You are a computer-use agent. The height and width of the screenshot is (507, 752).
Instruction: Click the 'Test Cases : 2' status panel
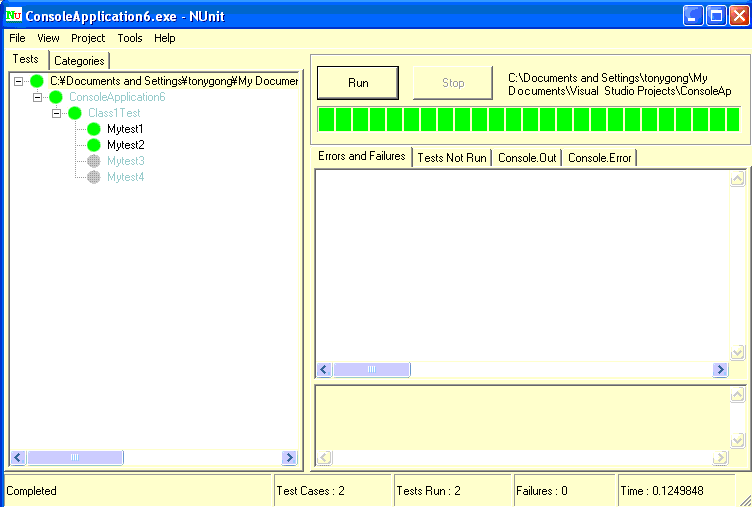(333, 491)
